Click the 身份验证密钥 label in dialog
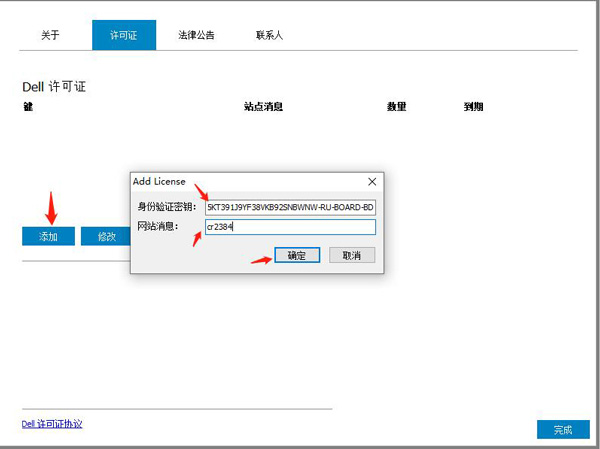Screen dimensions: 600x449 (166, 207)
